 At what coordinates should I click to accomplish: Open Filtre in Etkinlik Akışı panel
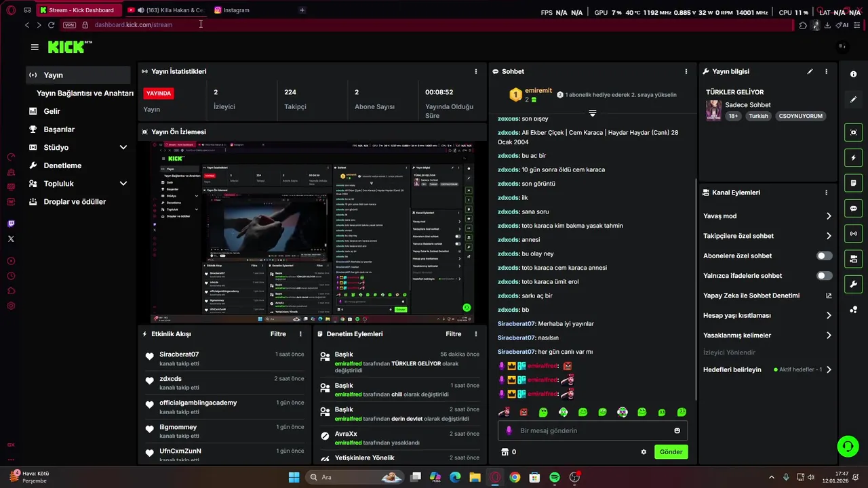click(278, 334)
